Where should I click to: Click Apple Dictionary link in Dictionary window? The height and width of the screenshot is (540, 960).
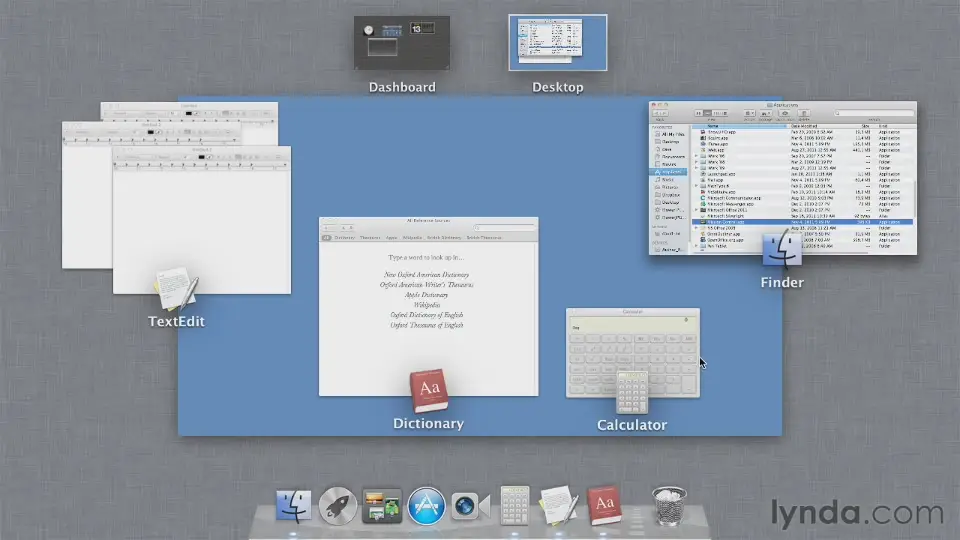[426, 294]
